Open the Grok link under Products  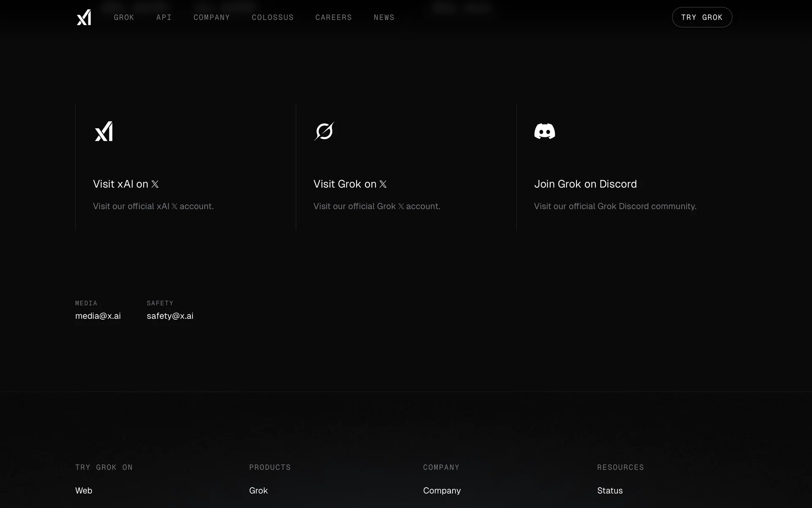(258, 490)
